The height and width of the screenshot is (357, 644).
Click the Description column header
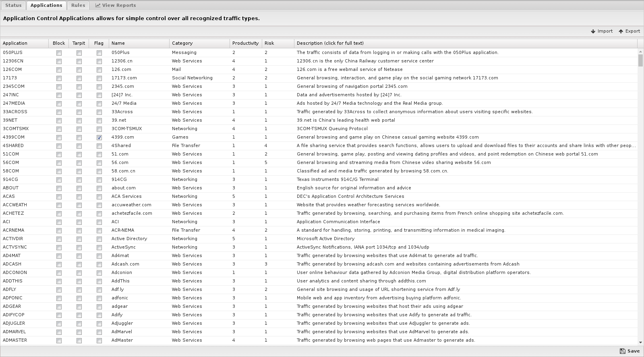[466, 43]
